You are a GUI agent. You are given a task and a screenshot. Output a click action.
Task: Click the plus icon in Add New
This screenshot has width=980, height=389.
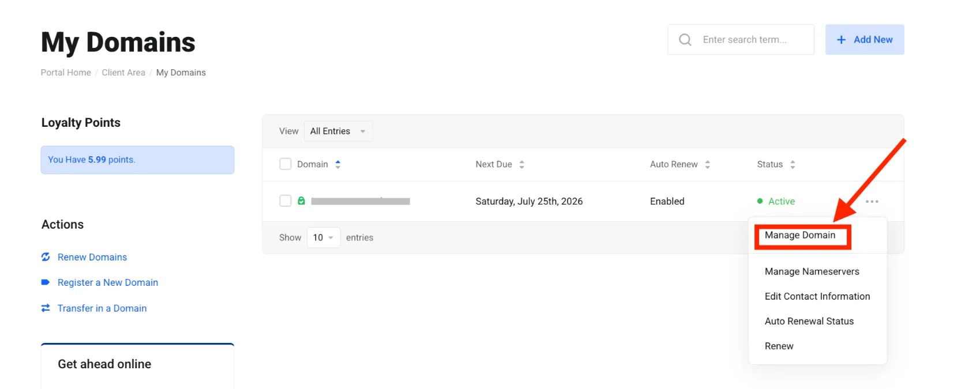841,40
